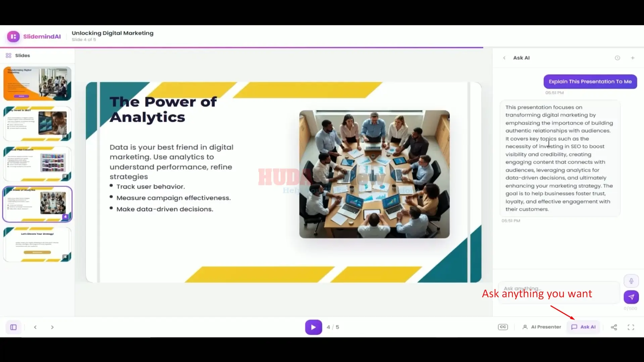Image resolution: width=644 pixels, height=362 pixels.
Task: Click the meeting photo on the slide
Action: [x=374, y=174]
